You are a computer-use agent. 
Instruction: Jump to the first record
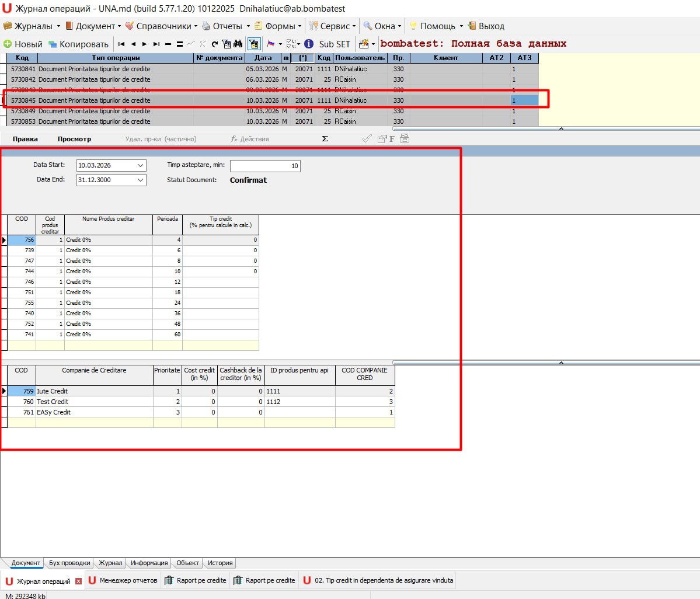point(121,44)
